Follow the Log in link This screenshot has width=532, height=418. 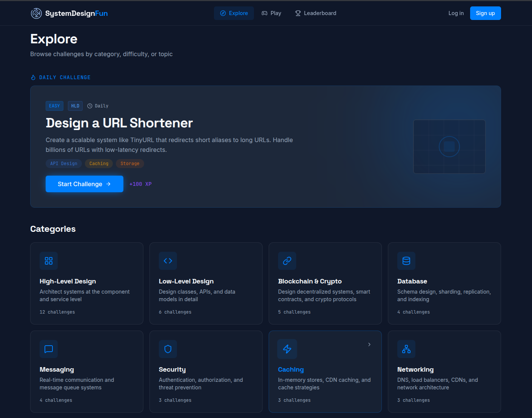(456, 13)
